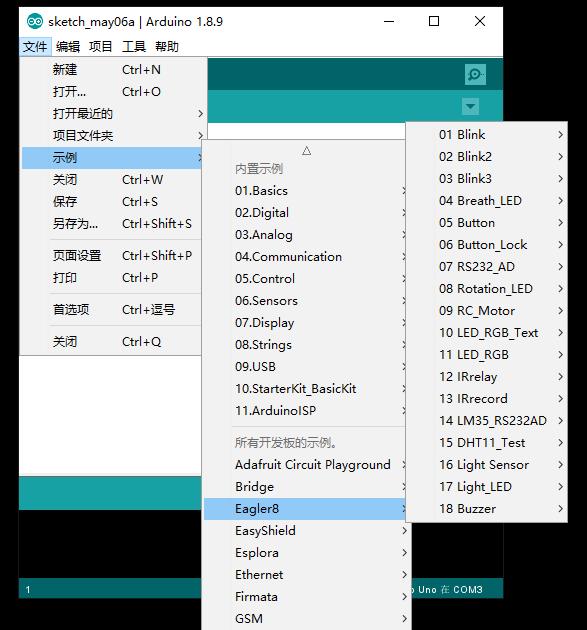Click the Arduino logo in title bar
This screenshot has width=587, height=630.
tap(35, 21)
